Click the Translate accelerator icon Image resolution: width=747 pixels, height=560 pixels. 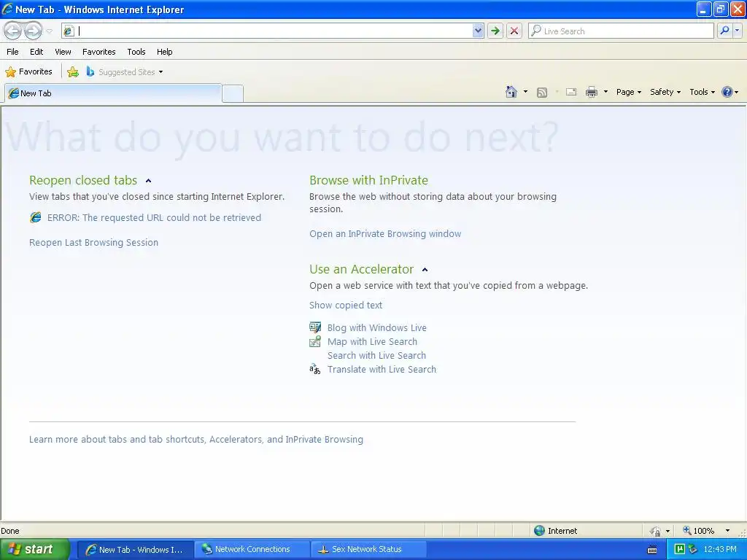click(x=315, y=369)
